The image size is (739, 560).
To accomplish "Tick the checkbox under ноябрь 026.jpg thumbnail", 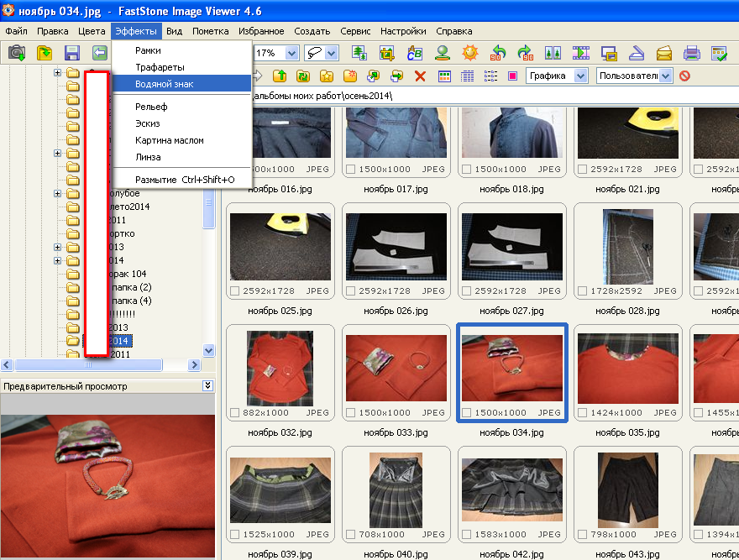I will click(350, 291).
